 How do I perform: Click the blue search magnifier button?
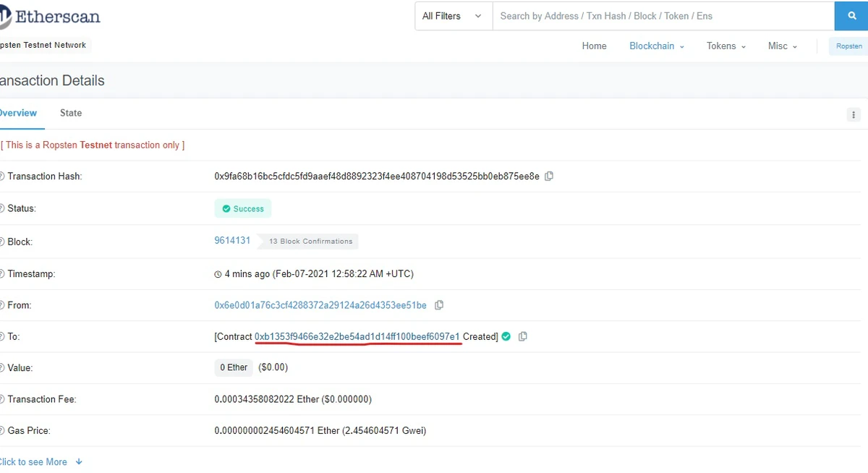851,16
